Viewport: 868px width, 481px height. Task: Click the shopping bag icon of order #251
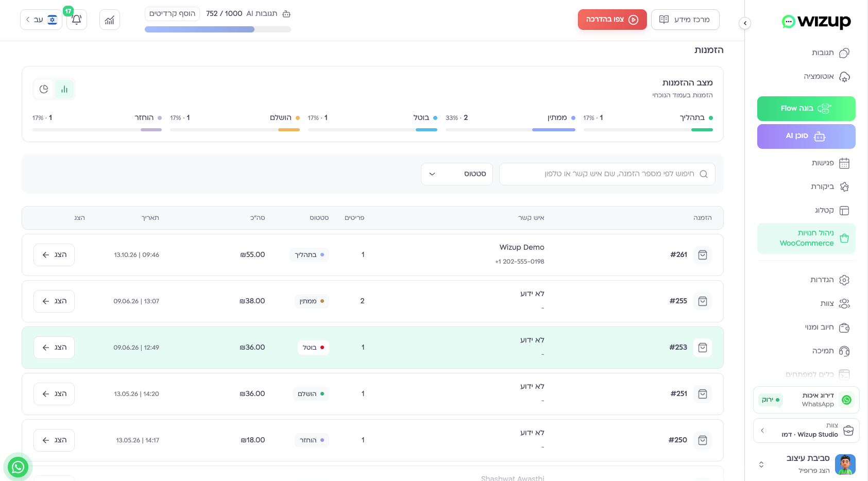(x=703, y=394)
